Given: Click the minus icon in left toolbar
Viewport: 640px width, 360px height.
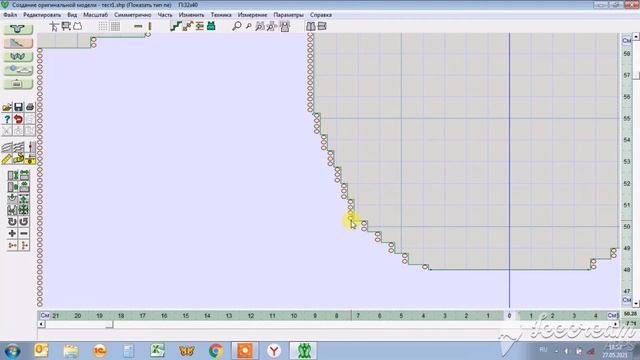Looking at the screenshot, I should click(24, 233).
